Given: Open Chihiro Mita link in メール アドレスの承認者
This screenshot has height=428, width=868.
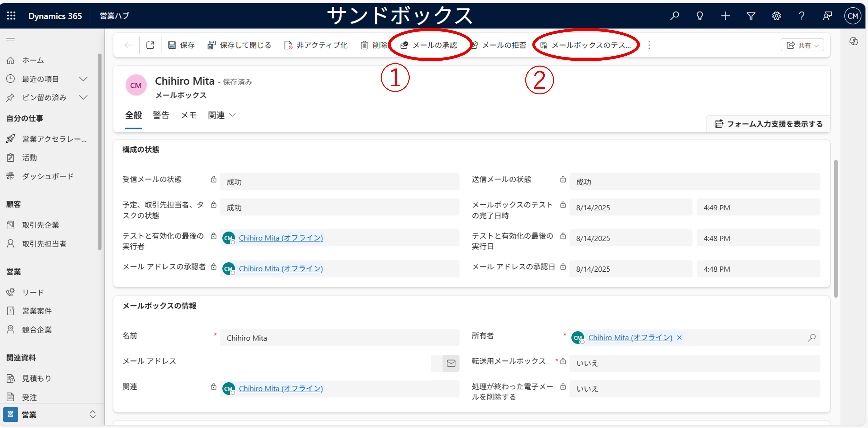Looking at the screenshot, I should coord(281,269).
